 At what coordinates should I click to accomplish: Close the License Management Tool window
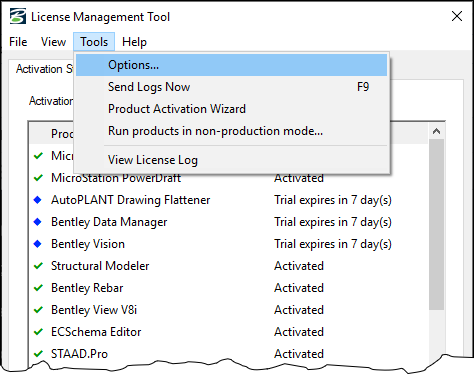click(457, 16)
